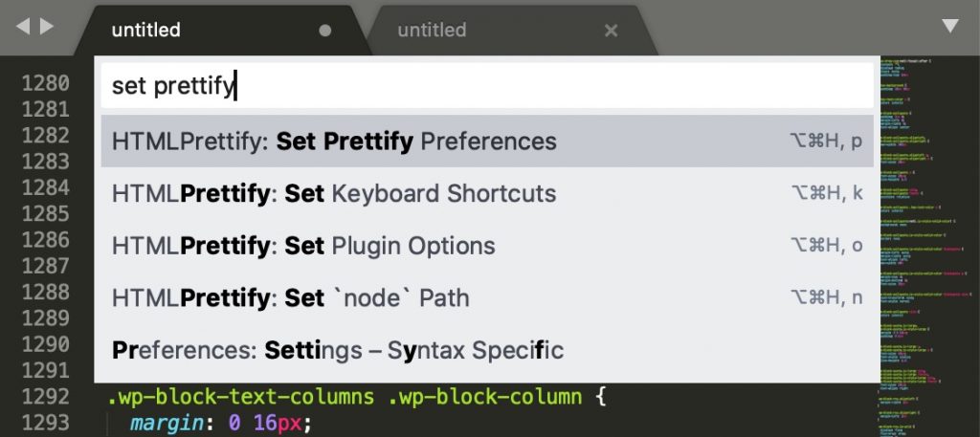This screenshot has height=437, width=980.
Task: Choose HTMLPrettify: Set Keyboard Shortcuts
Action: tap(487, 193)
